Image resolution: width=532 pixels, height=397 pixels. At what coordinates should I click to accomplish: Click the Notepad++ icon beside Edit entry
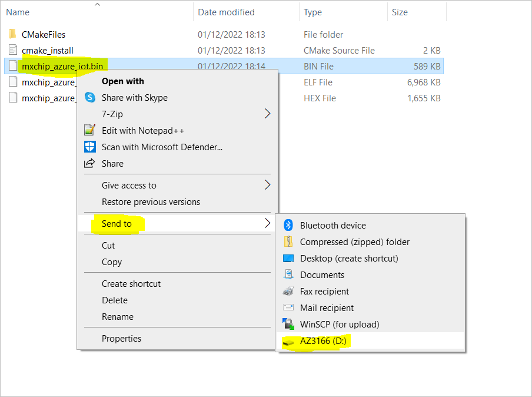(89, 130)
